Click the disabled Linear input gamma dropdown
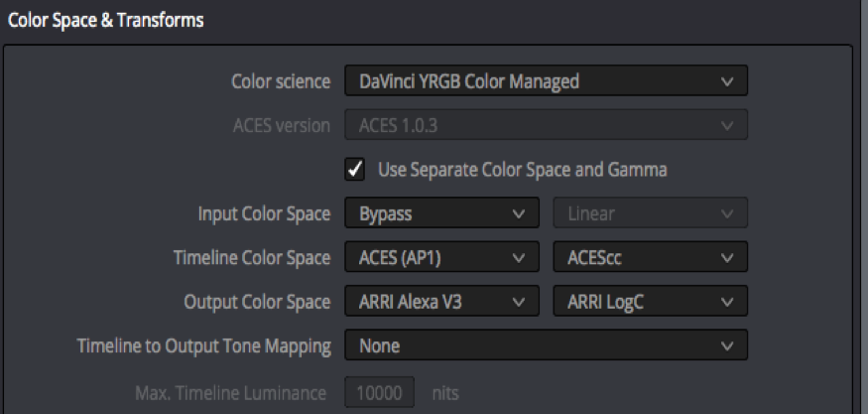Image resolution: width=868 pixels, height=414 pixels. tap(650, 213)
